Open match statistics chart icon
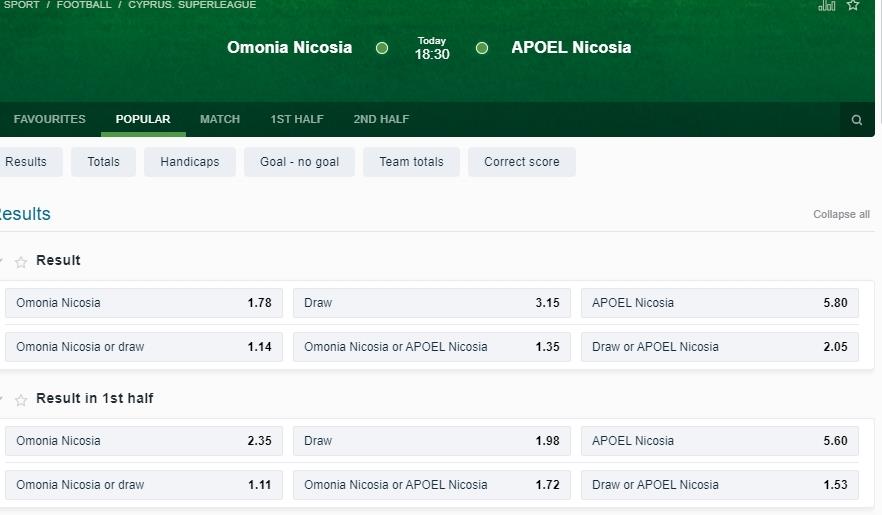Viewport: 882px width, 515px height. [826, 5]
